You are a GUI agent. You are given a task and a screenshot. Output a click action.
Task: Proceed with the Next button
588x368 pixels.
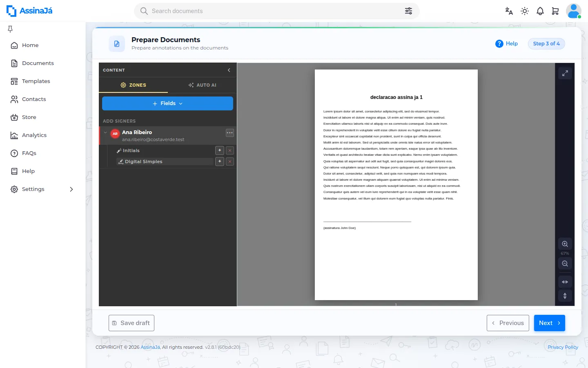pyautogui.click(x=550, y=323)
